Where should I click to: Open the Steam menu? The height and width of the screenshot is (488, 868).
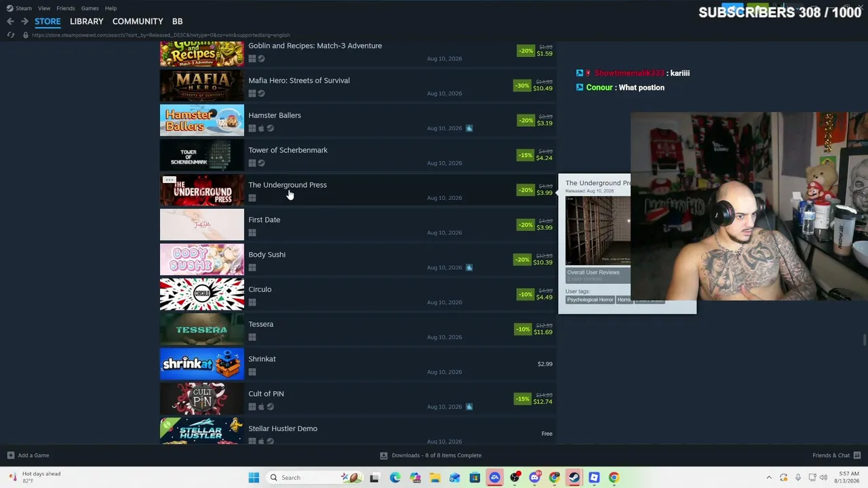point(19,8)
